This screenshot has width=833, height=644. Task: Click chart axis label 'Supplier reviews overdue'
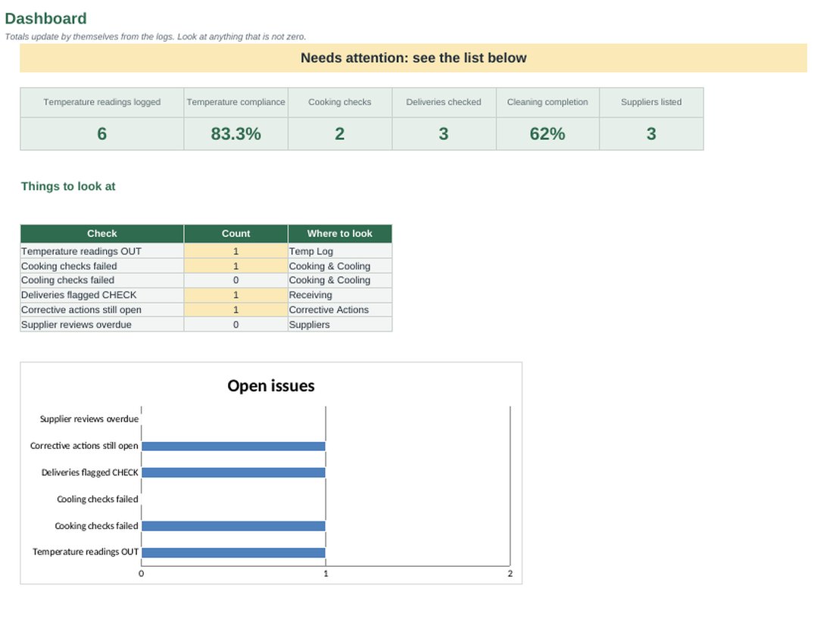click(x=89, y=419)
